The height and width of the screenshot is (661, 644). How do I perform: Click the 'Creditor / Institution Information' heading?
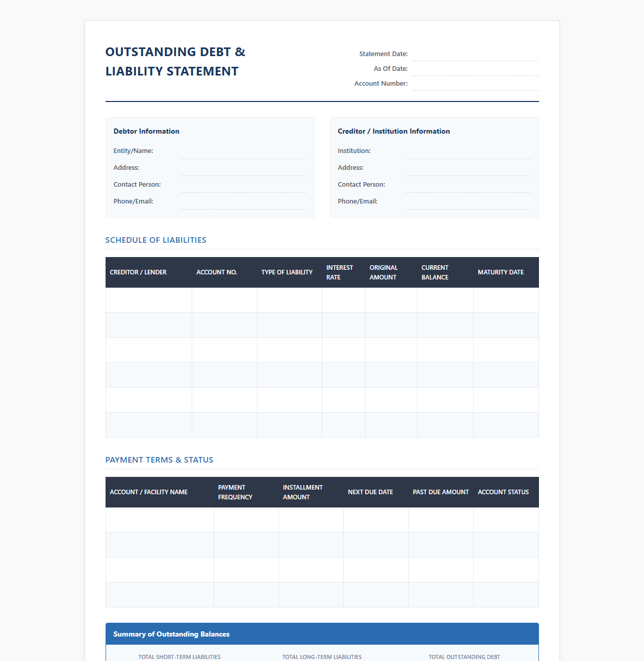pyautogui.click(x=394, y=131)
